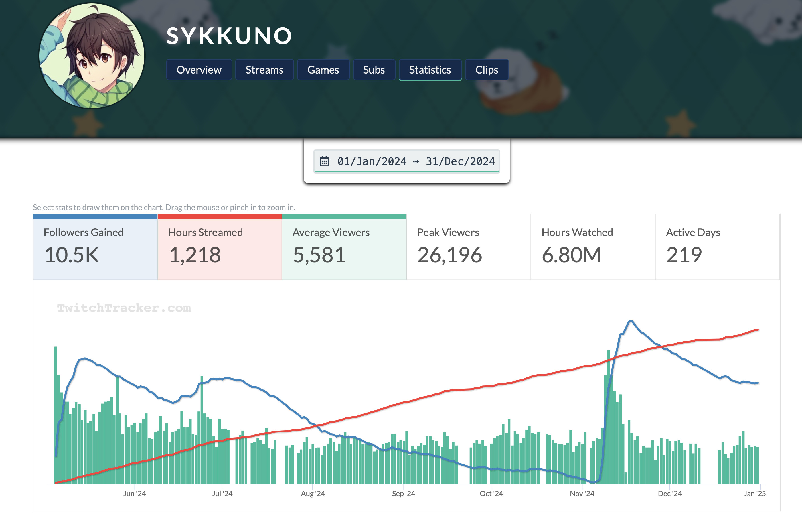Click the TwitchTracker.com watermark text
Image resolution: width=802 pixels, height=532 pixels.
click(x=124, y=308)
